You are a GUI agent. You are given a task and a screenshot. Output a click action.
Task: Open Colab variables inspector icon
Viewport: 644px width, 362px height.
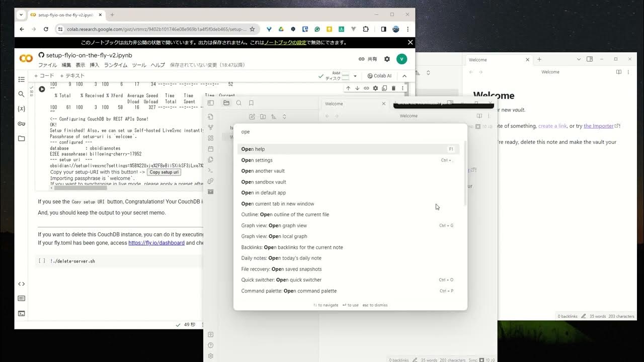click(21, 109)
